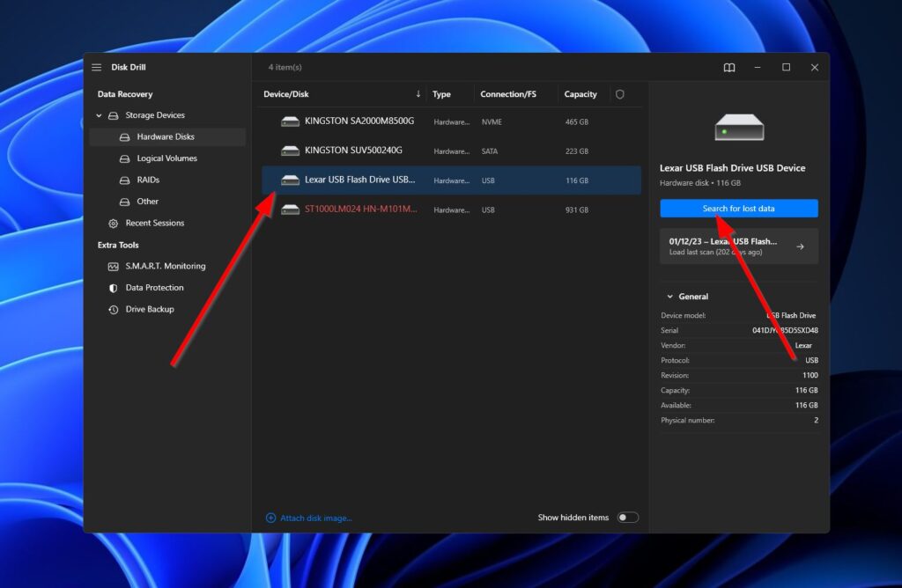Collapse the Storage Devices tree
The image size is (902, 588).
[100, 115]
